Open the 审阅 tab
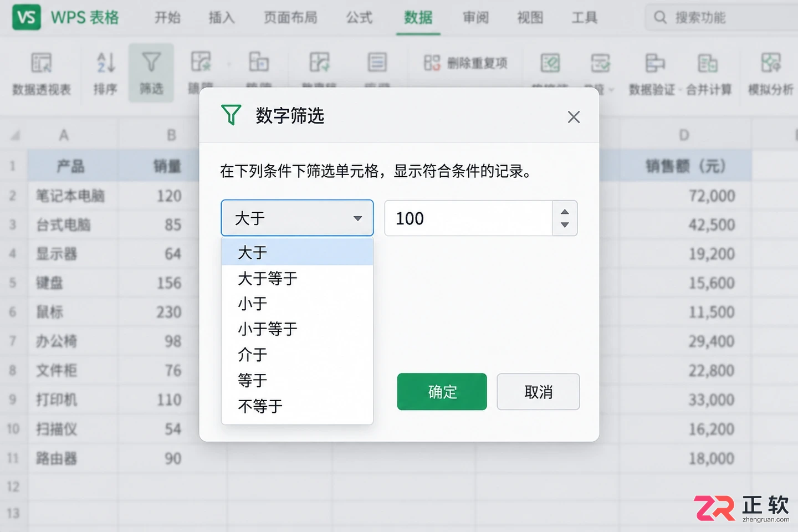 click(x=475, y=18)
